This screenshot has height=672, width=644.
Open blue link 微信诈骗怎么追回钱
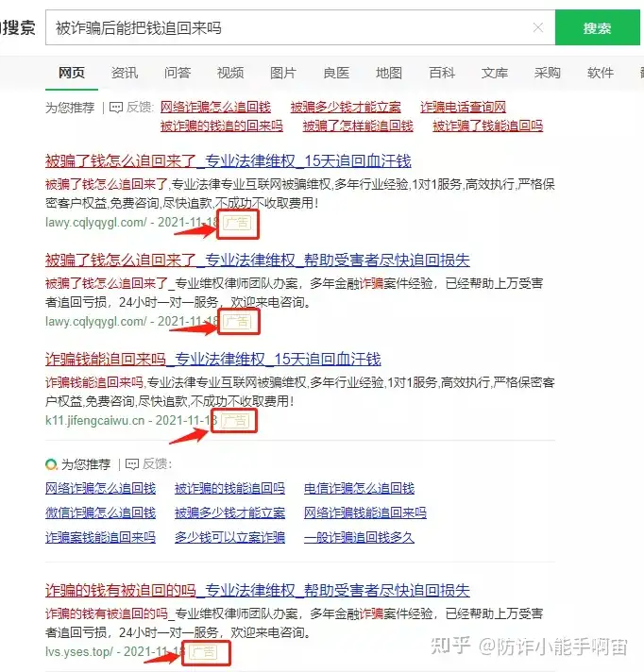pyautogui.click(x=101, y=513)
